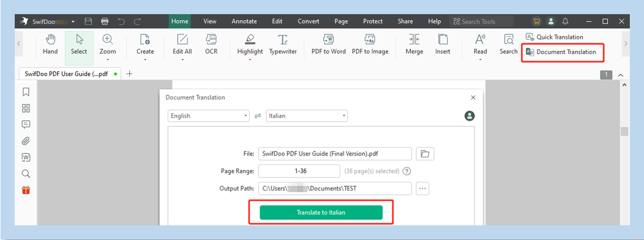The image size is (644, 240).
Task: Click the Output Path field
Action: [x=335, y=189]
